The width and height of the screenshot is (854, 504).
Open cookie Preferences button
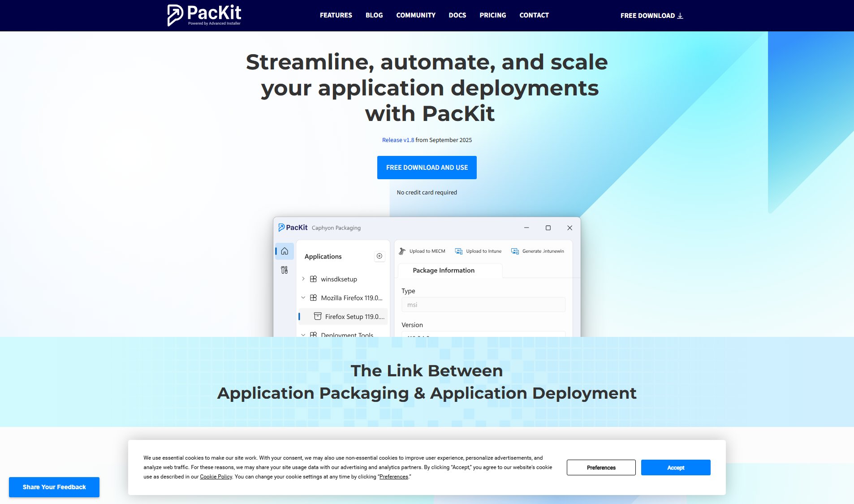point(601,468)
